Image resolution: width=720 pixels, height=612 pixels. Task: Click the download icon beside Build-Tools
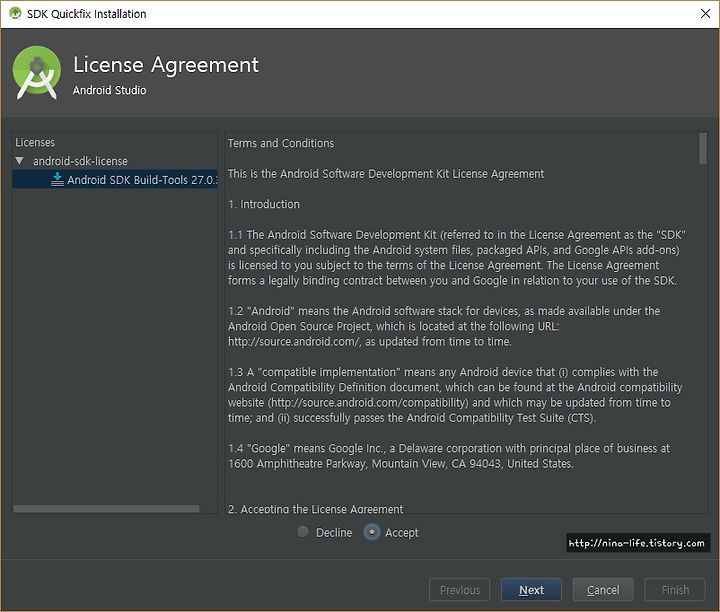click(x=57, y=180)
